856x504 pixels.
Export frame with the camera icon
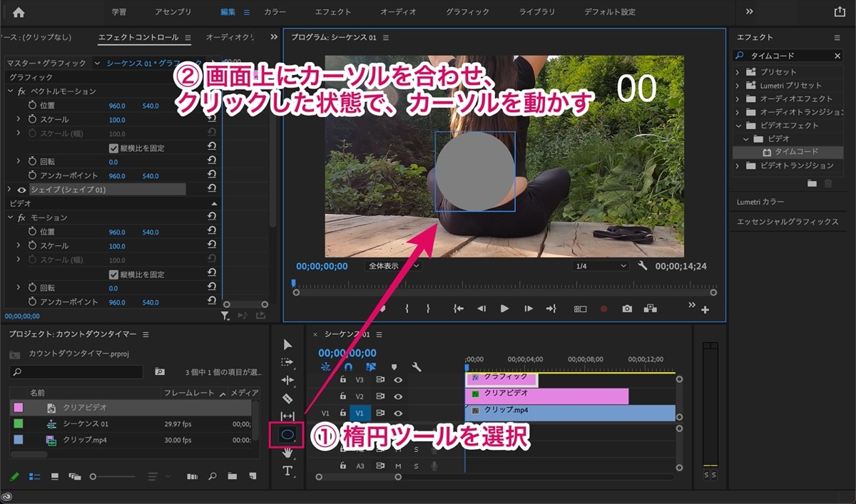pyautogui.click(x=627, y=309)
